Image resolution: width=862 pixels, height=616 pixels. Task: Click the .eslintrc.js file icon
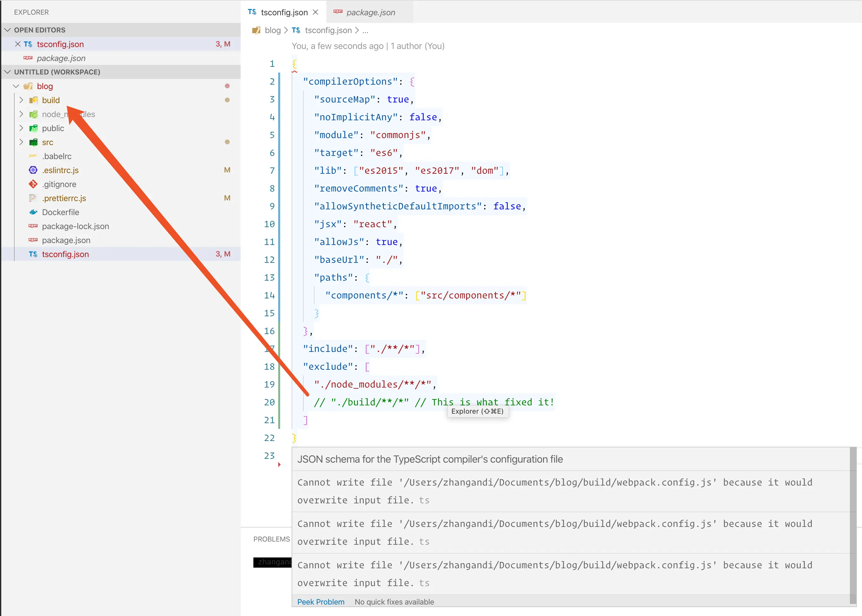point(33,170)
